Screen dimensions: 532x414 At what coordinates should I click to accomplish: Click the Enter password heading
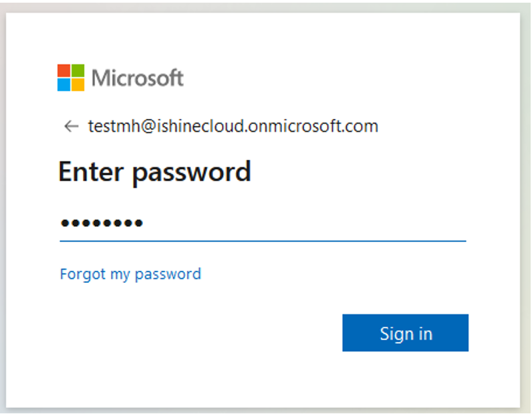point(154,172)
